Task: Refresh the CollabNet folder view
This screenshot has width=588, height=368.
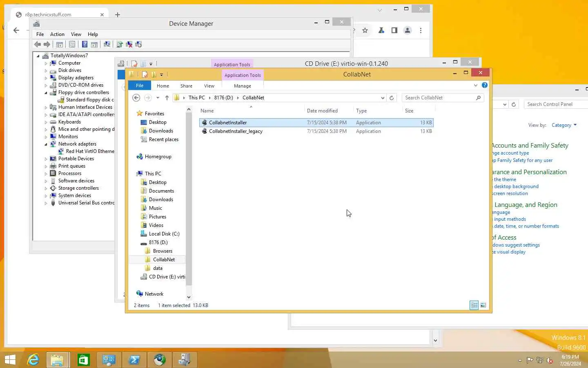Action: click(x=392, y=98)
